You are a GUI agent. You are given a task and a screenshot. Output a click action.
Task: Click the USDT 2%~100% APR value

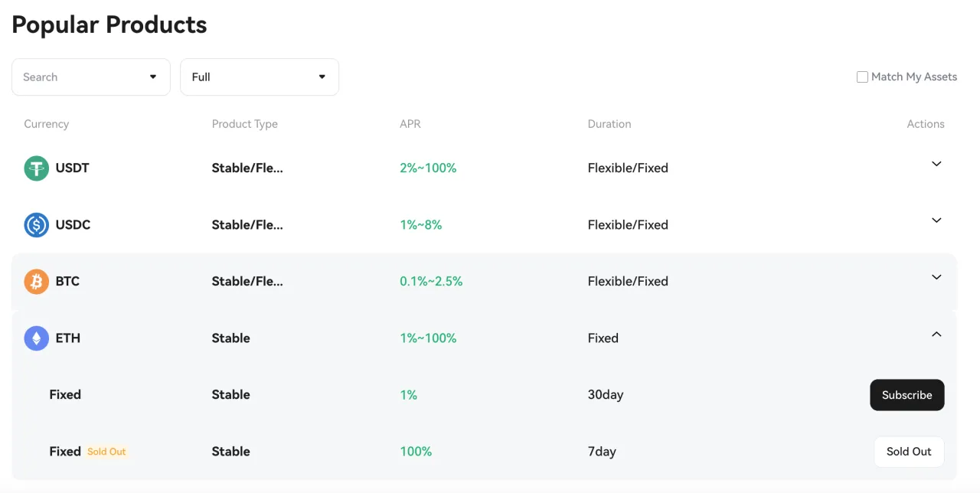pyautogui.click(x=428, y=168)
